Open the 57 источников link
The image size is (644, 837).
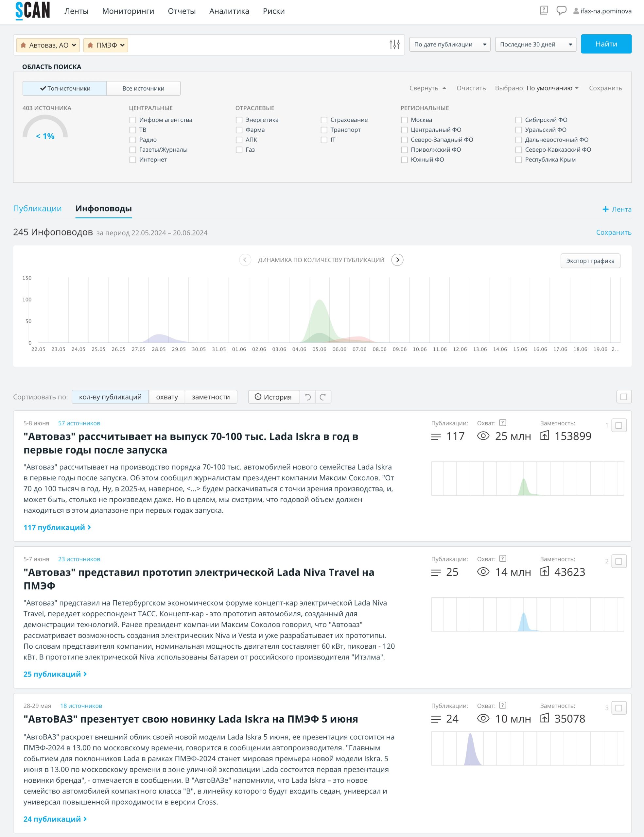(x=79, y=423)
